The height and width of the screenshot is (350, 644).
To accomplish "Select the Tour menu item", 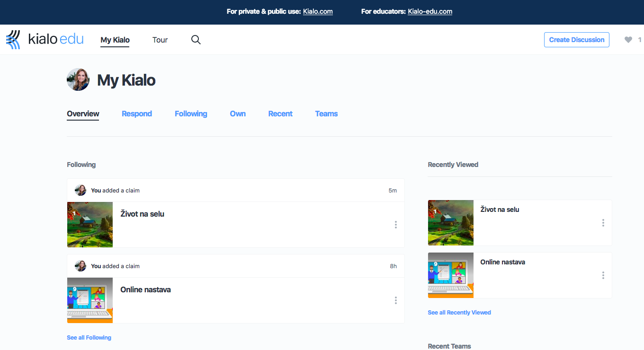I will 160,40.
